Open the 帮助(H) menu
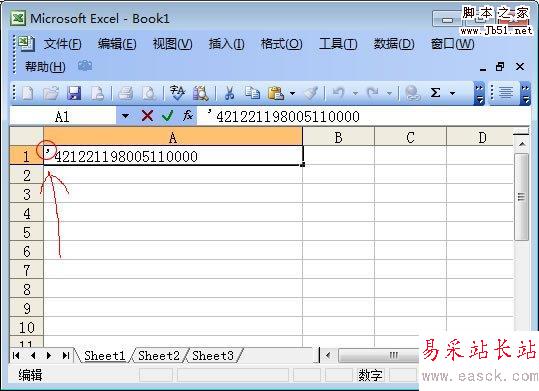539x391 pixels. 45,66
